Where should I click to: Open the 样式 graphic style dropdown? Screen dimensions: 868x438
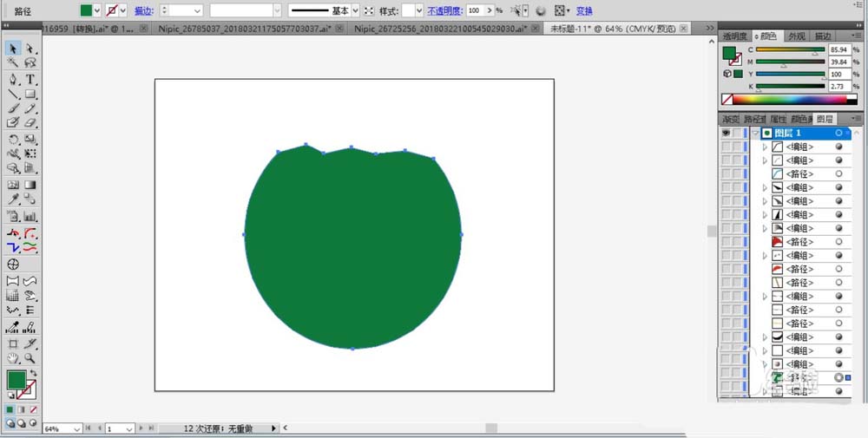(419, 10)
